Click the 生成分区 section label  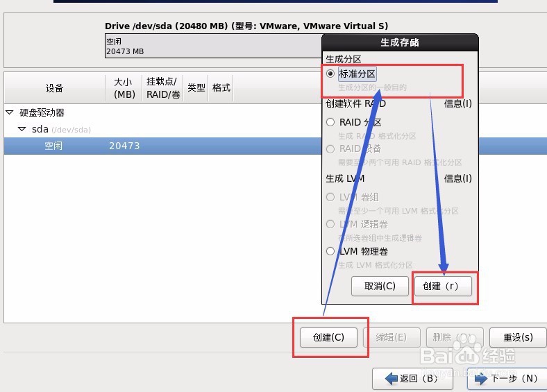tap(344, 59)
